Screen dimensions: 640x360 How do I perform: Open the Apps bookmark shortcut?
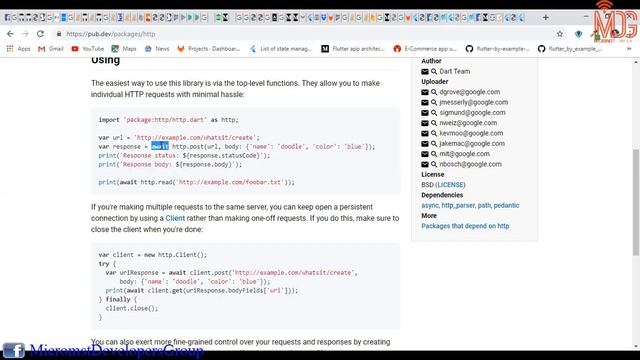(18, 49)
